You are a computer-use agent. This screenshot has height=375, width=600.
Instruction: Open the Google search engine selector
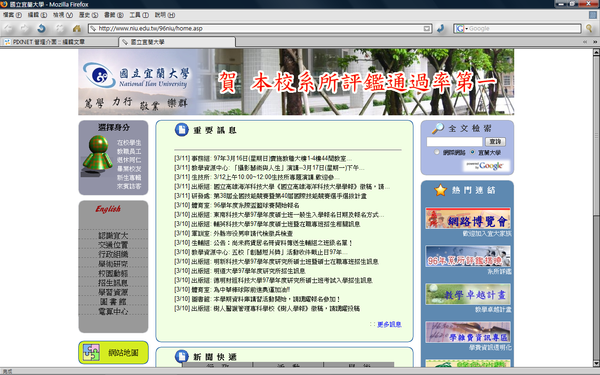pos(461,28)
